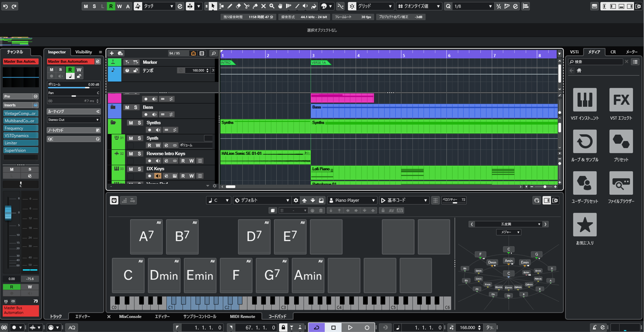Trigger the Amin chord pad

[x=308, y=275]
